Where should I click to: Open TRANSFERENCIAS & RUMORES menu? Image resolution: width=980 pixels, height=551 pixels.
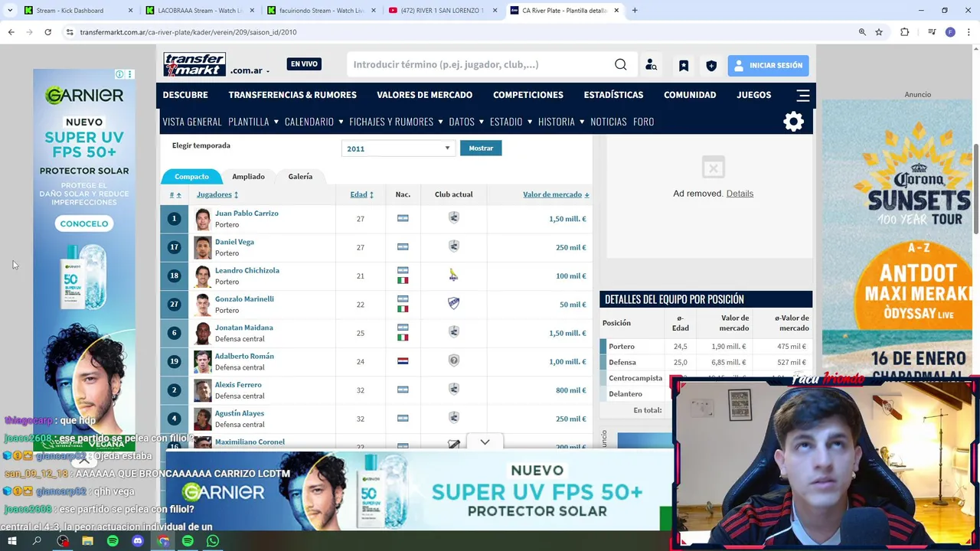point(292,95)
